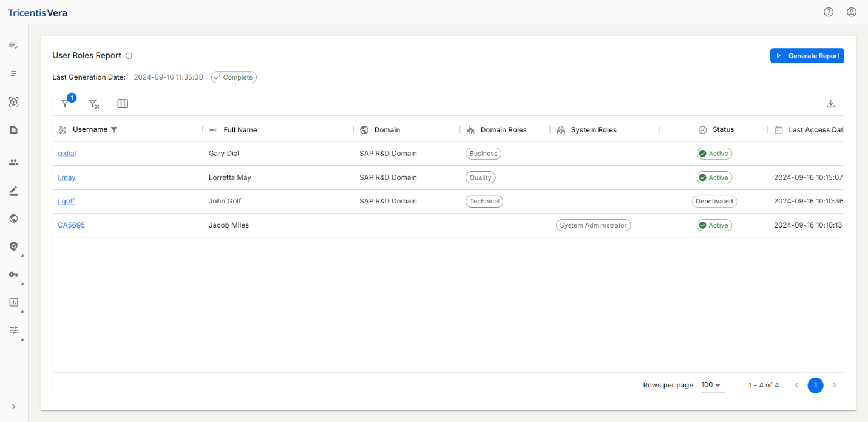The width and height of the screenshot is (868, 422).
Task: Open the Rows per page dropdown
Action: tap(712, 385)
